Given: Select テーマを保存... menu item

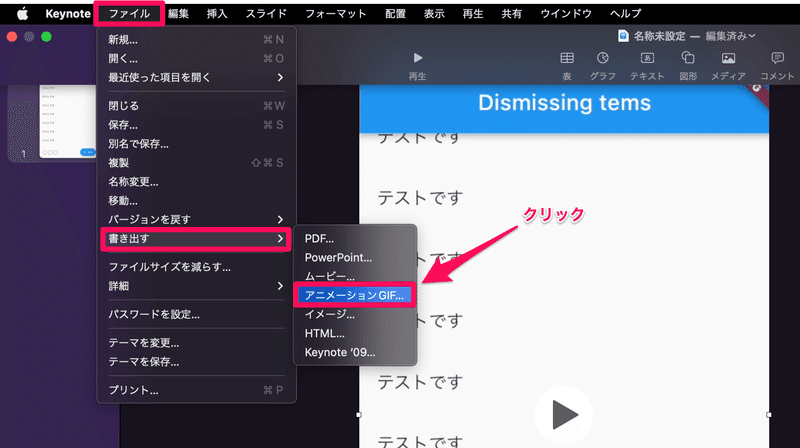Looking at the screenshot, I should coord(196,362).
